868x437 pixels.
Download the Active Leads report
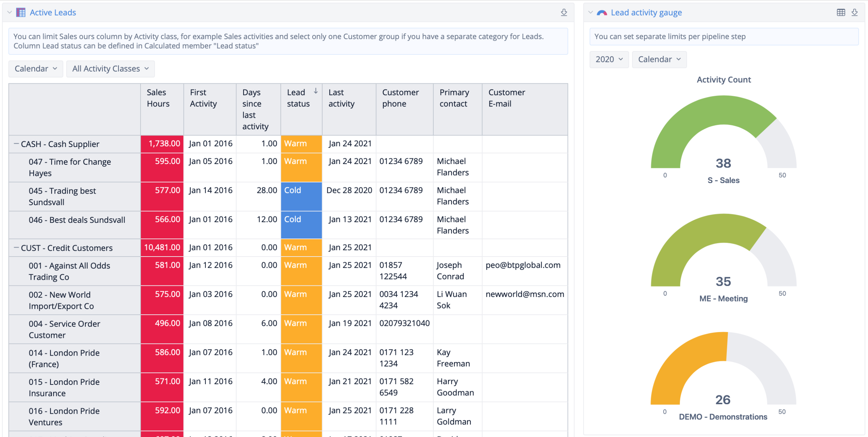coord(564,12)
